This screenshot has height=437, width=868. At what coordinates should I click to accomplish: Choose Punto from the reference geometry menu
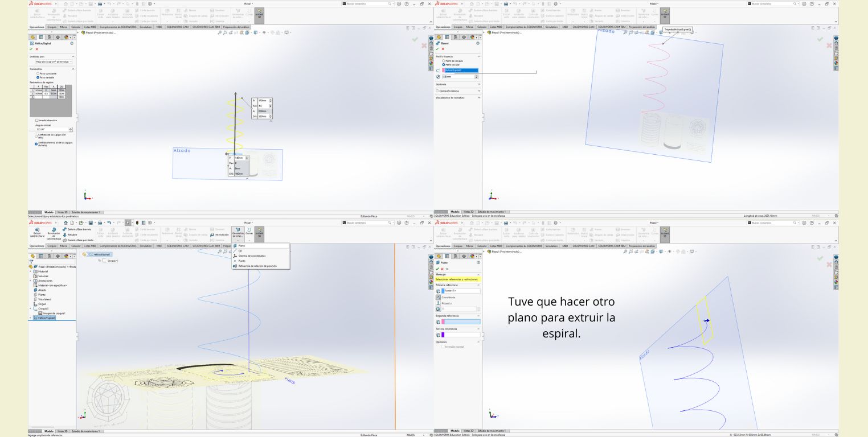pyautogui.click(x=260, y=261)
